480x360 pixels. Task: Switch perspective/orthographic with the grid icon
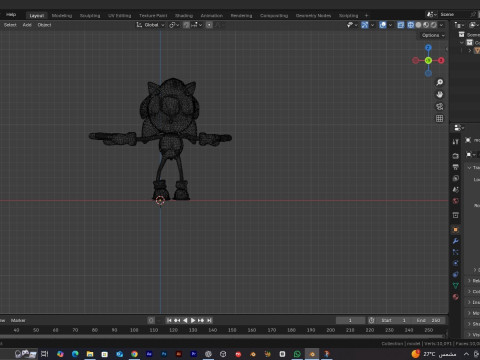pyautogui.click(x=440, y=119)
